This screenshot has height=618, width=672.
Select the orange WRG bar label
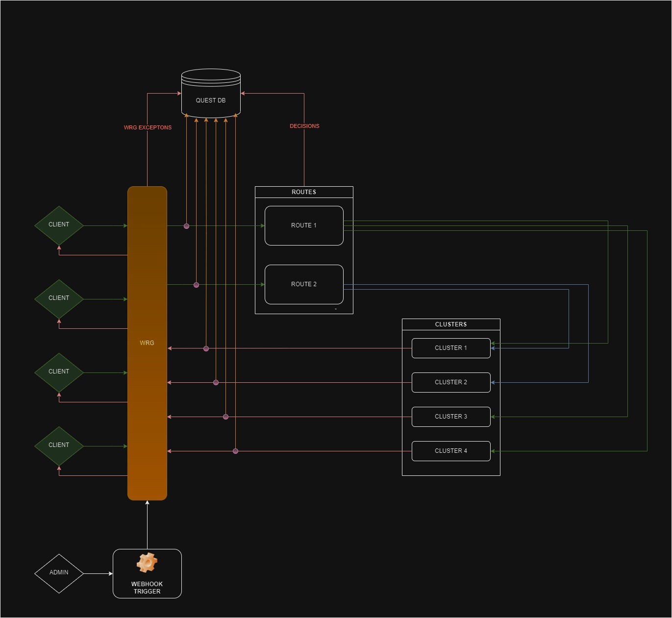coord(147,343)
